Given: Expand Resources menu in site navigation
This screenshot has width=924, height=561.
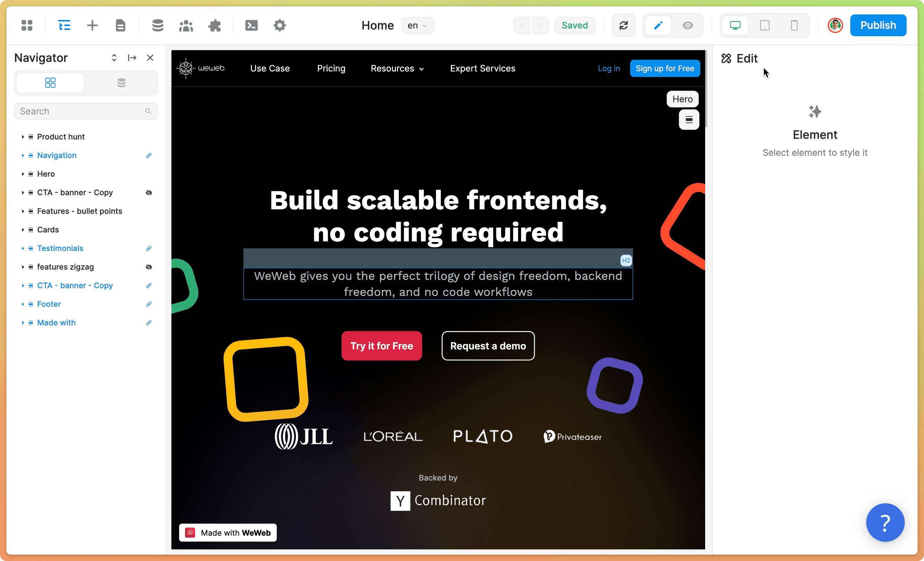Looking at the screenshot, I should coord(397,69).
